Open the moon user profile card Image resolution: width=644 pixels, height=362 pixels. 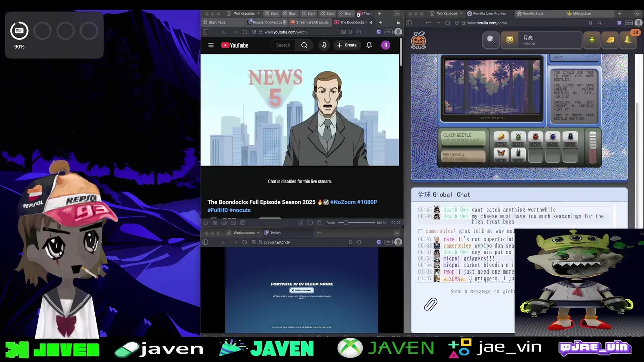(541, 40)
